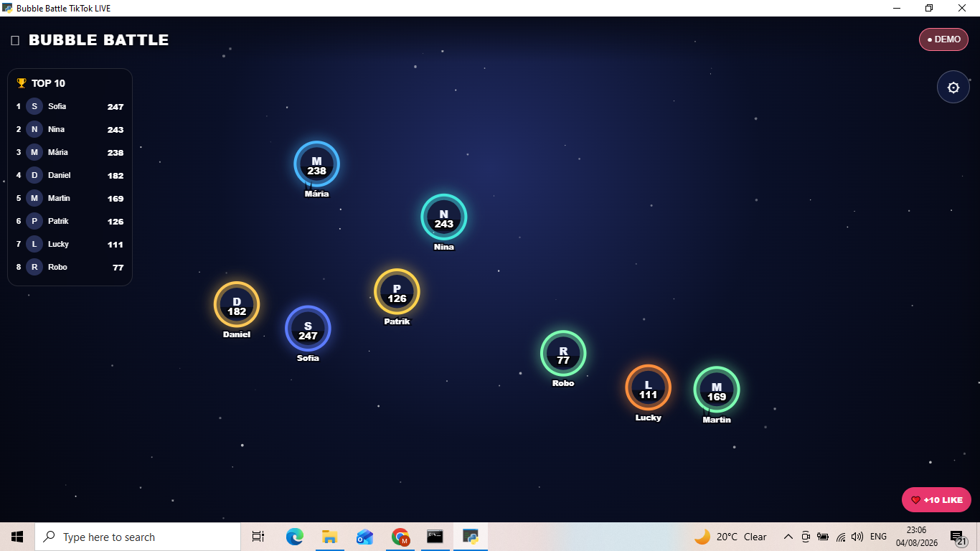
Task: Click Daniel's bubble showing 182
Action: 237,304
